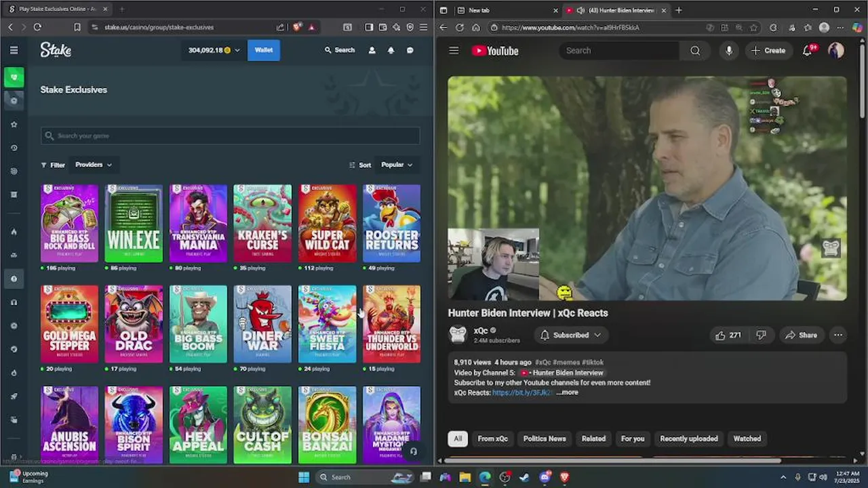Select the From xQc chip
The height and width of the screenshot is (488, 868).
492,439
